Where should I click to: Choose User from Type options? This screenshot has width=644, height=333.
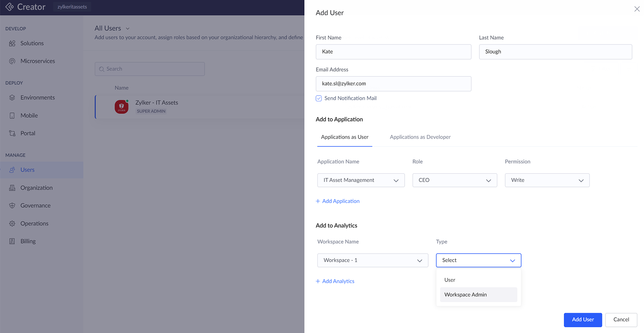point(478,280)
